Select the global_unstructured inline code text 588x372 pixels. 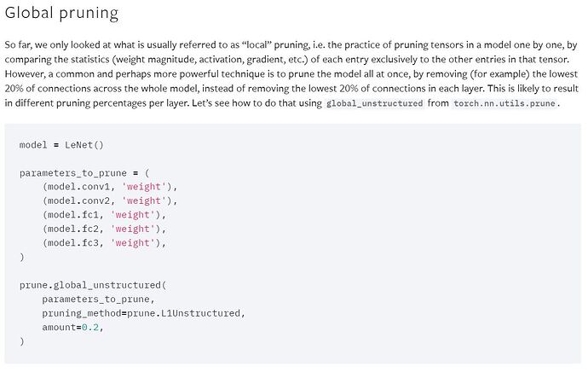(374, 103)
